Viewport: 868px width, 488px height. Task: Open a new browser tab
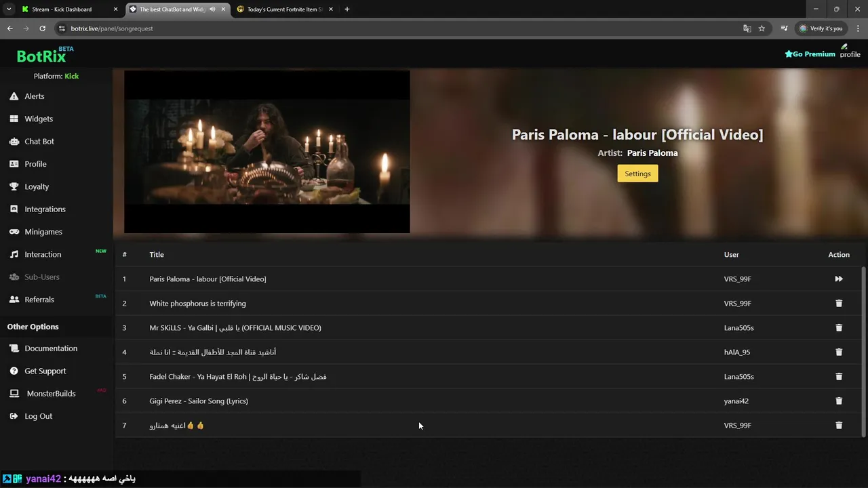[347, 9]
